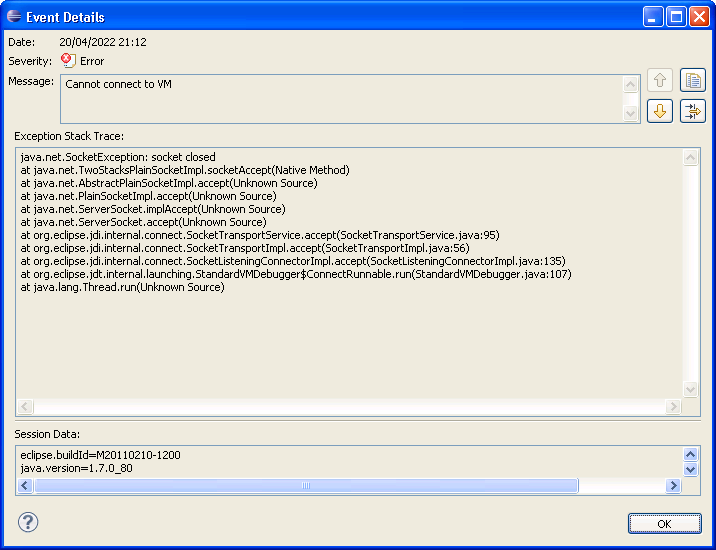Click the Error severity text

tap(92, 61)
